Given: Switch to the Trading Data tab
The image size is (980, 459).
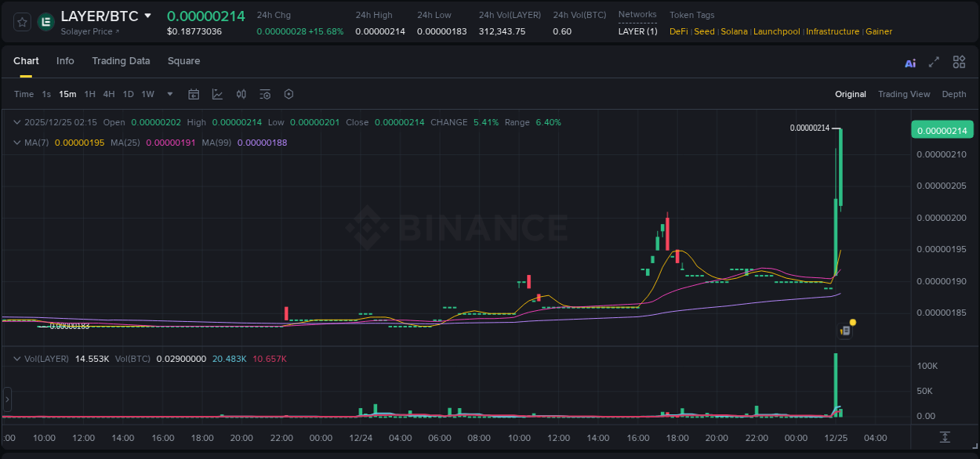Looking at the screenshot, I should point(121,61).
